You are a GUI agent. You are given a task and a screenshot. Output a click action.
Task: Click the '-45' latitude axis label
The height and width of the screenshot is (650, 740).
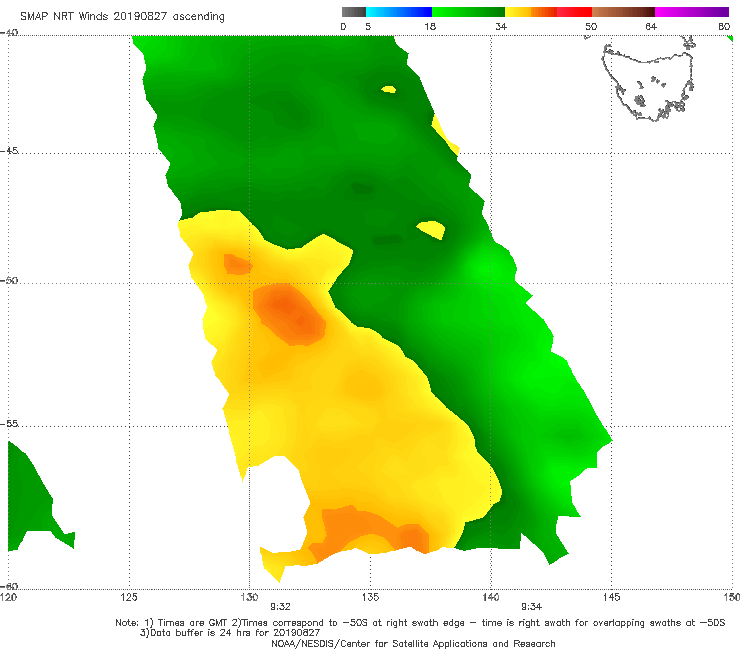(x=9, y=151)
